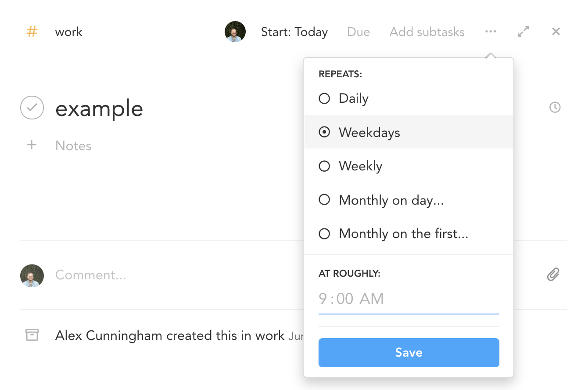Click the clock reminder icon

coord(555,107)
